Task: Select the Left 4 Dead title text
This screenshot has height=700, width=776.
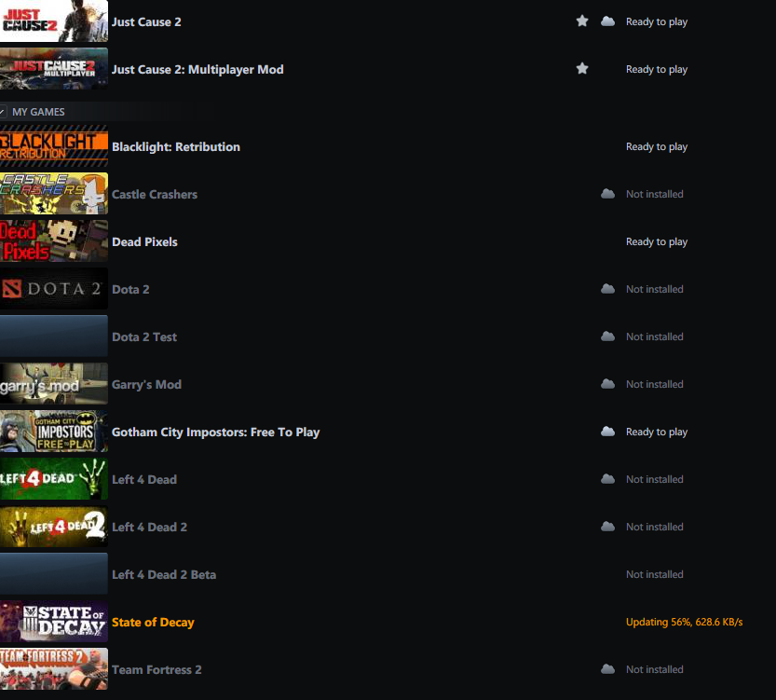Action: point(144,479)
